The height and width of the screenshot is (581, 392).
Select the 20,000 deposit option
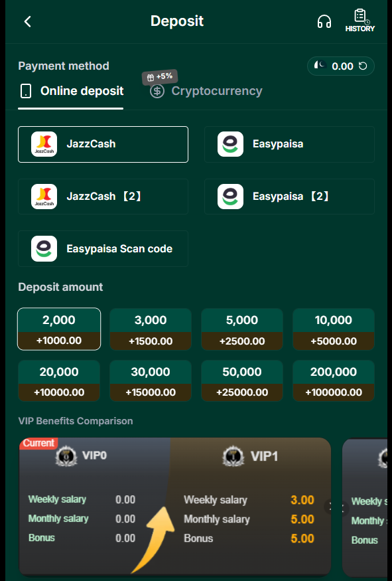click(x=59, y=380)
